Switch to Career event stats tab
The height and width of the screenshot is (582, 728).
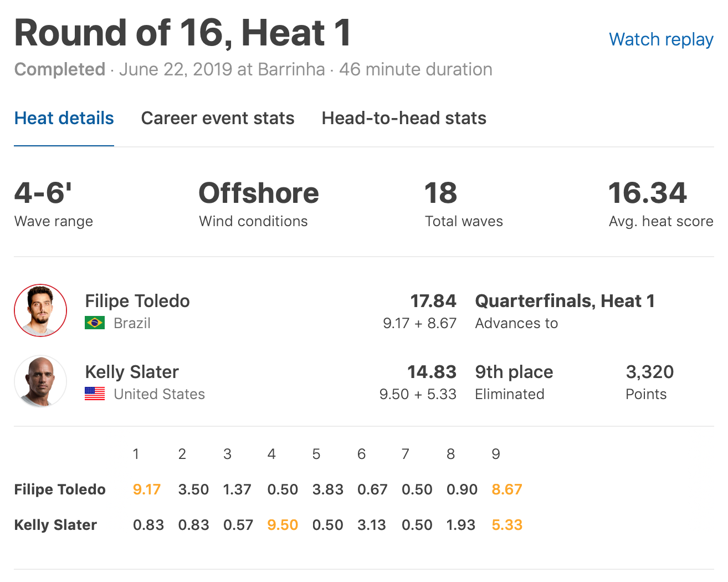tap(218, 118)
